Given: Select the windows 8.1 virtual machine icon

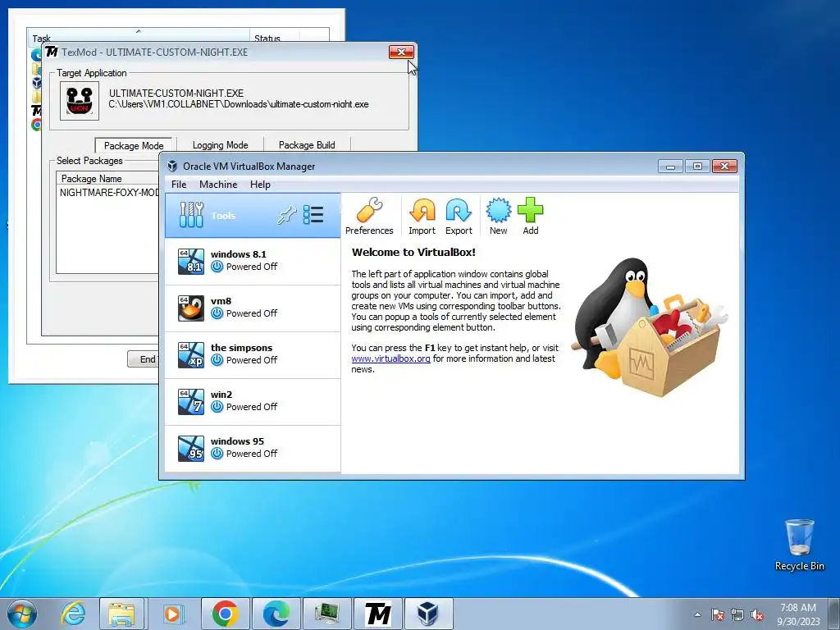Looking at the screenshot, I should pyautogui.click(x=191, y=261).
